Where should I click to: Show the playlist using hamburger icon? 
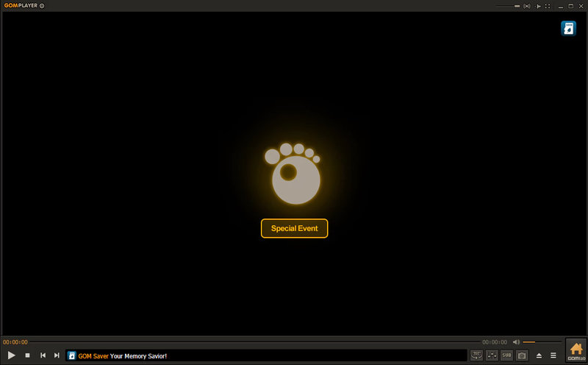pyautogui.click(x=553, y=355)
